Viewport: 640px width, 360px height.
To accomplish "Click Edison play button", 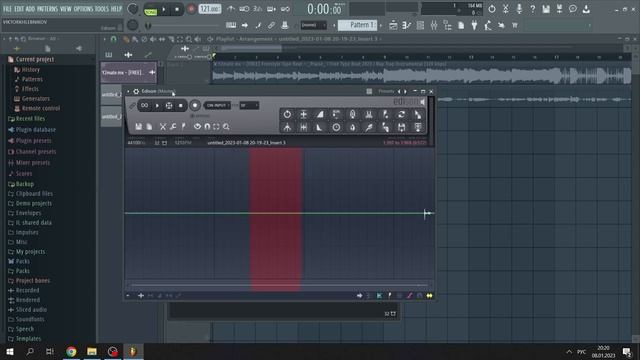I will (x=157, y=105).
